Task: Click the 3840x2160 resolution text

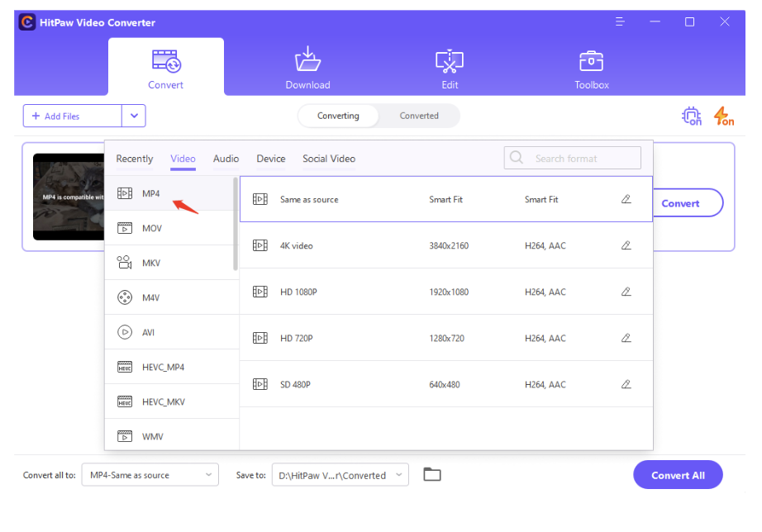Action: click(449, 246)
